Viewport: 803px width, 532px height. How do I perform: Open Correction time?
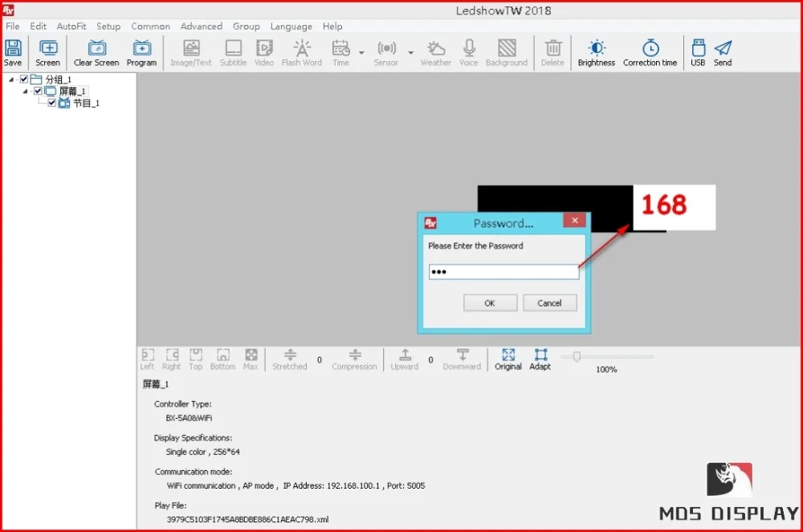click(x=650, y=53)
